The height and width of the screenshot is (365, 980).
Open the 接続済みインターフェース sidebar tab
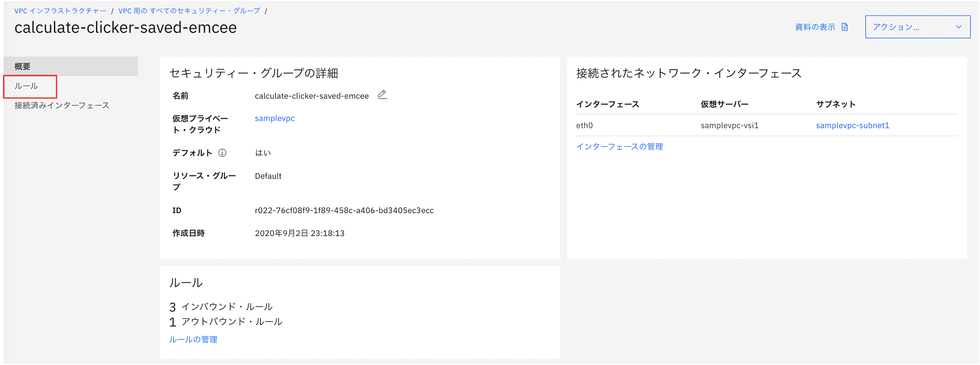click(x=62, y=106)
